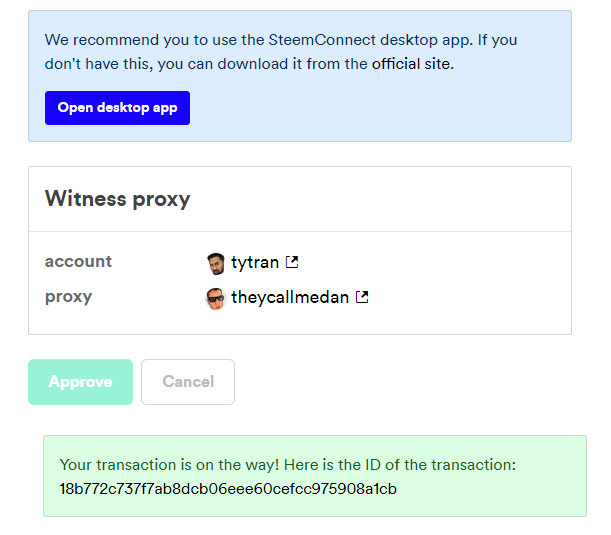The height and width of the screenshot is (535, 611).
Task: Click the transaction ID hash
Action: click(x=228, y=489)
